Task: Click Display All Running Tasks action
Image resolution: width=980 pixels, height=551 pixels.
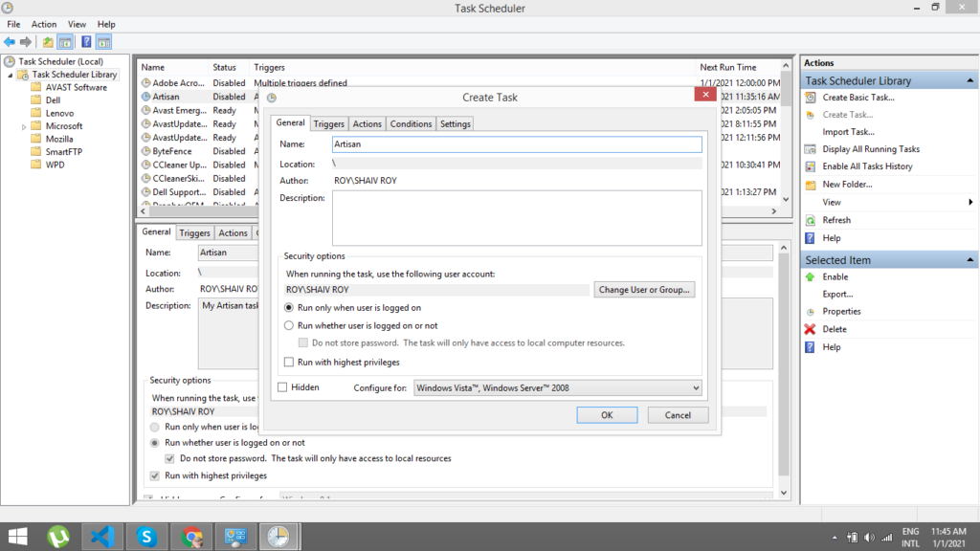Action: (871, 149)
